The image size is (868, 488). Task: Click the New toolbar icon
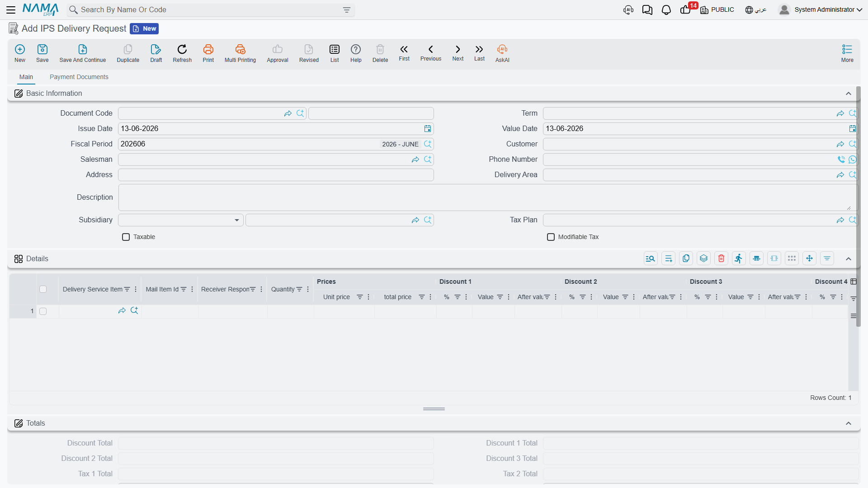tap(20, 53)
